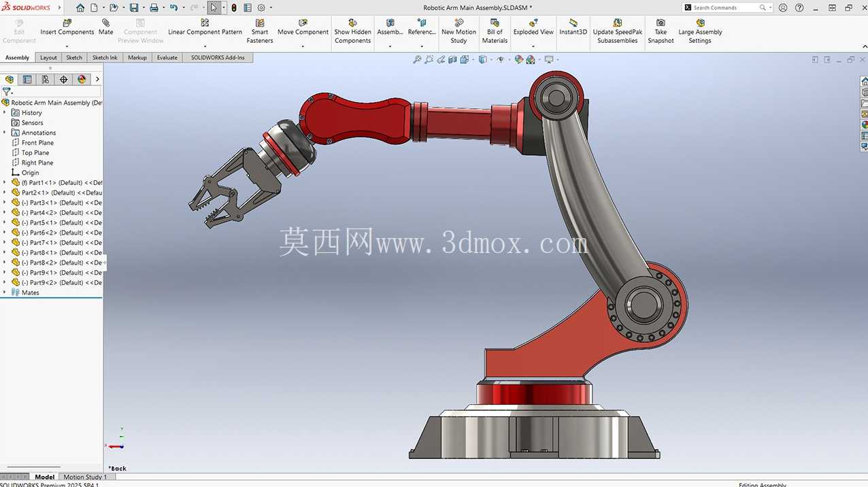This screenshot has height=487, width=868.
Task: Click the Home icon in the quick access bar
Action: point(80,7)
